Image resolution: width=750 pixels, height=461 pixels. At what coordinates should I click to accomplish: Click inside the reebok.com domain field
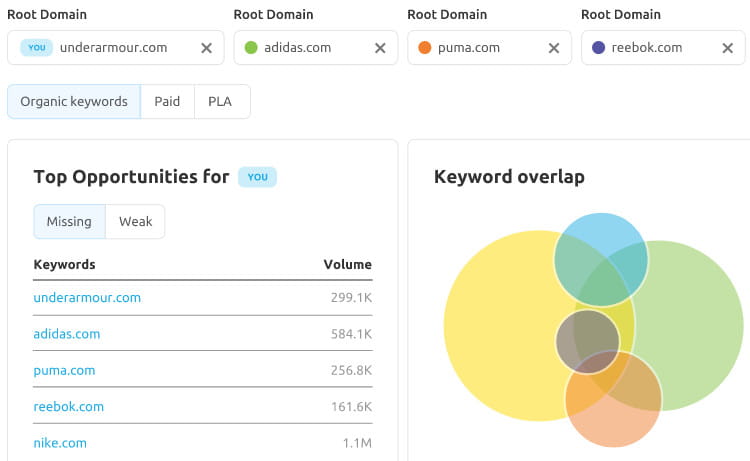(x=663, y=47)
